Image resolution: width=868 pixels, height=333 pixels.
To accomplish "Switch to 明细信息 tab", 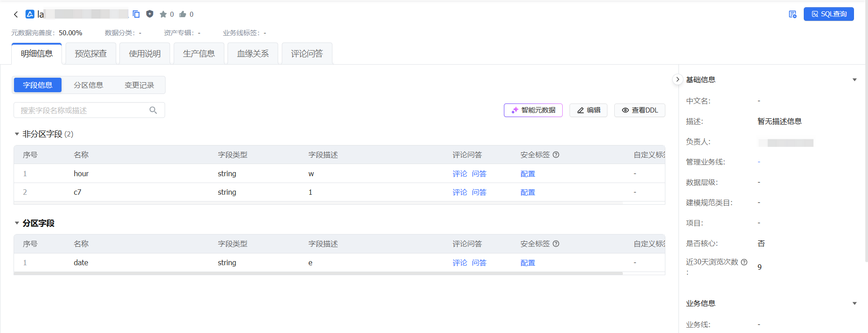I will tap(37, 54).
